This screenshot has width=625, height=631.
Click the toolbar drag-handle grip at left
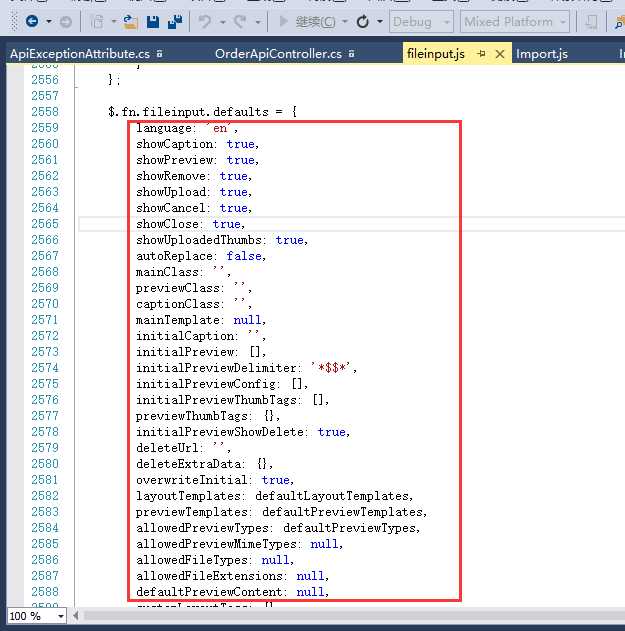pos(14,21)
